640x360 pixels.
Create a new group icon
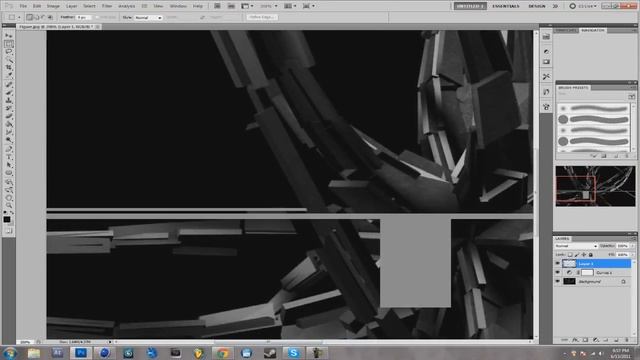pyautogui.click(x=606, y=340)
